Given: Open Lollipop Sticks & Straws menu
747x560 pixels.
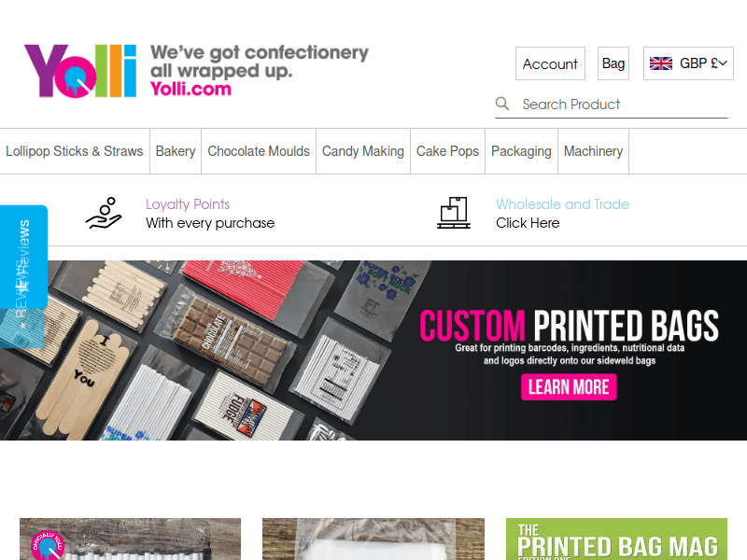Looking at the screenshot, I should click(75, 151).
